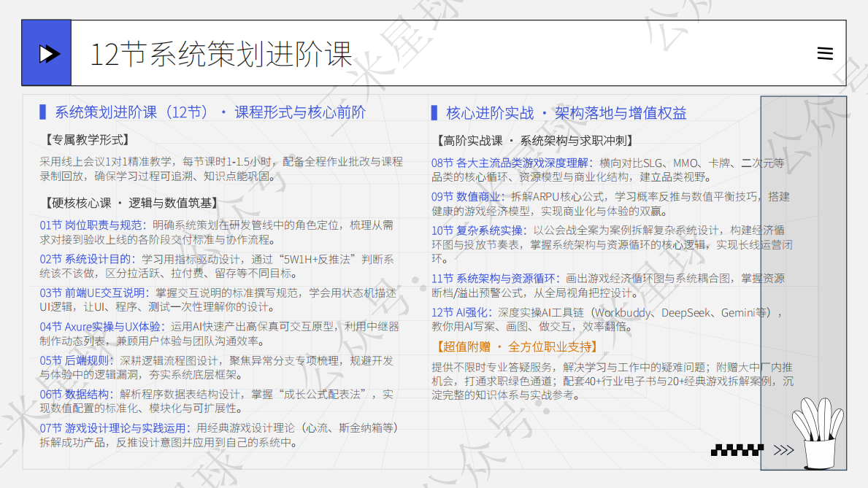Click blue bar before 核心进阶实战 heading
Image resolution: width=868 pixels, height=488 pixels.
pyautogui.click(x=434, y=113)
